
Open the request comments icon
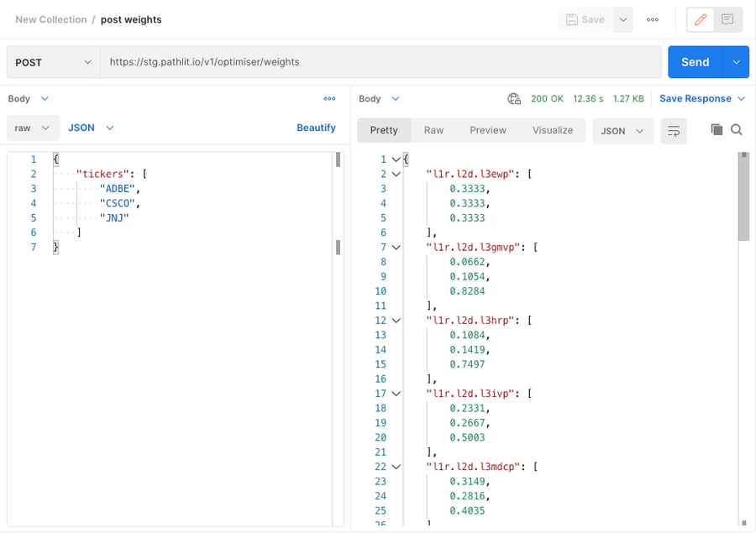(x=727, y=19)
